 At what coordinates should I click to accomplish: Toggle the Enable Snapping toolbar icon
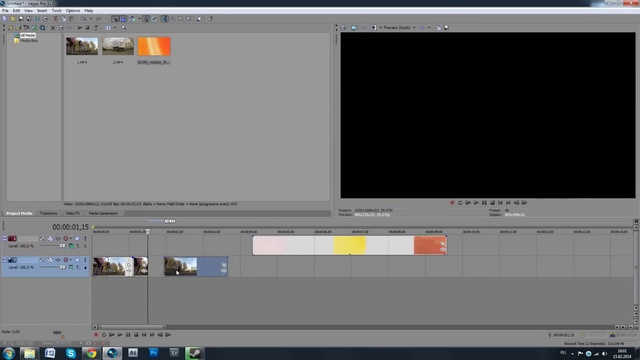115,19
